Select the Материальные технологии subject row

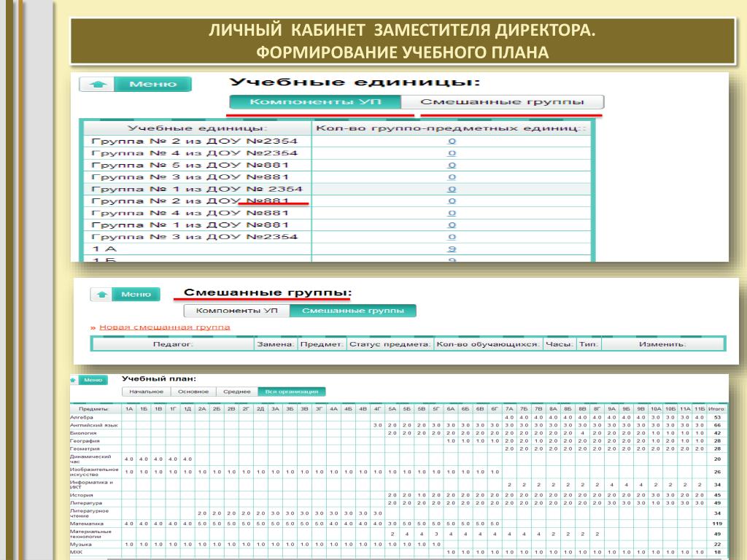(x=399, y=534)
